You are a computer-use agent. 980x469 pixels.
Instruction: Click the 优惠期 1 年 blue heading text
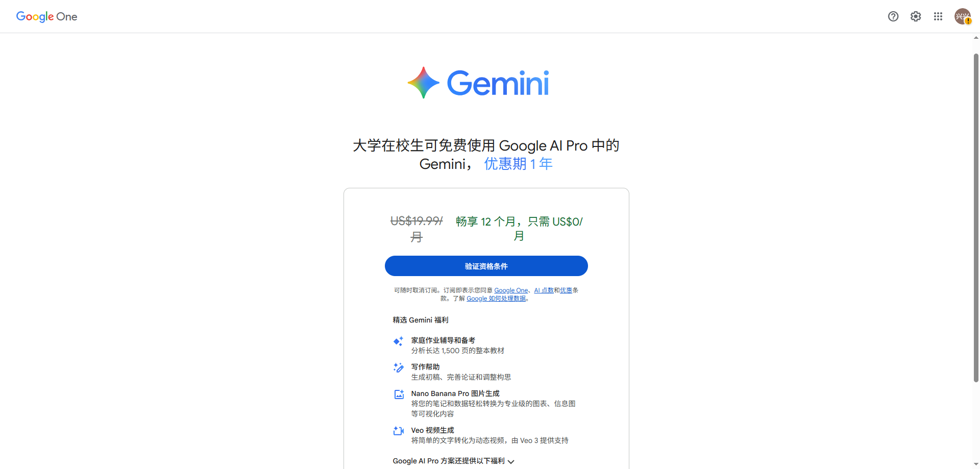tap(518, 164)
